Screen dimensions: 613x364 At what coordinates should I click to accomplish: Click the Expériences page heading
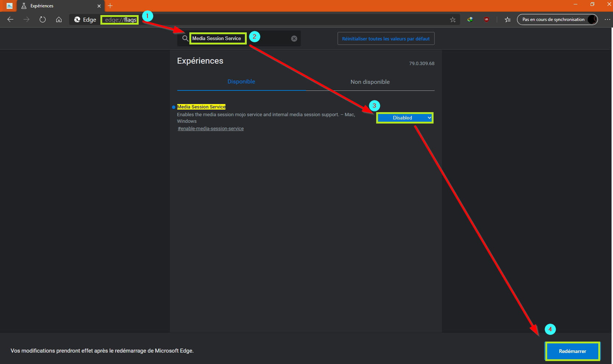[200, 61]
